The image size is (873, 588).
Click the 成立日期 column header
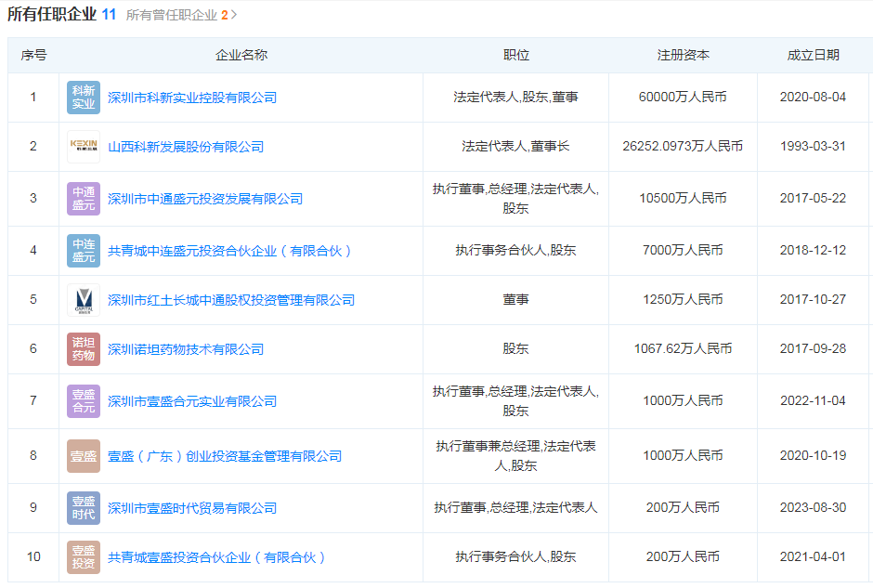813,55
